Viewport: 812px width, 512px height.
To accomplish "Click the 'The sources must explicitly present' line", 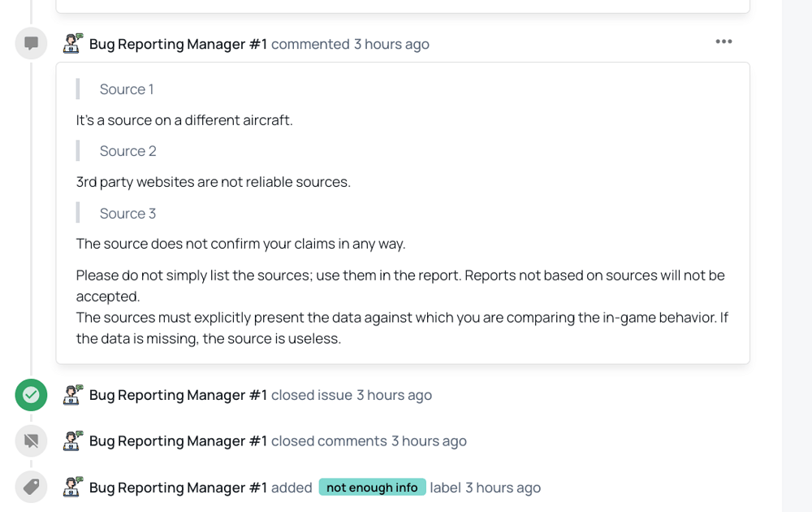I will tap(403, 317).
